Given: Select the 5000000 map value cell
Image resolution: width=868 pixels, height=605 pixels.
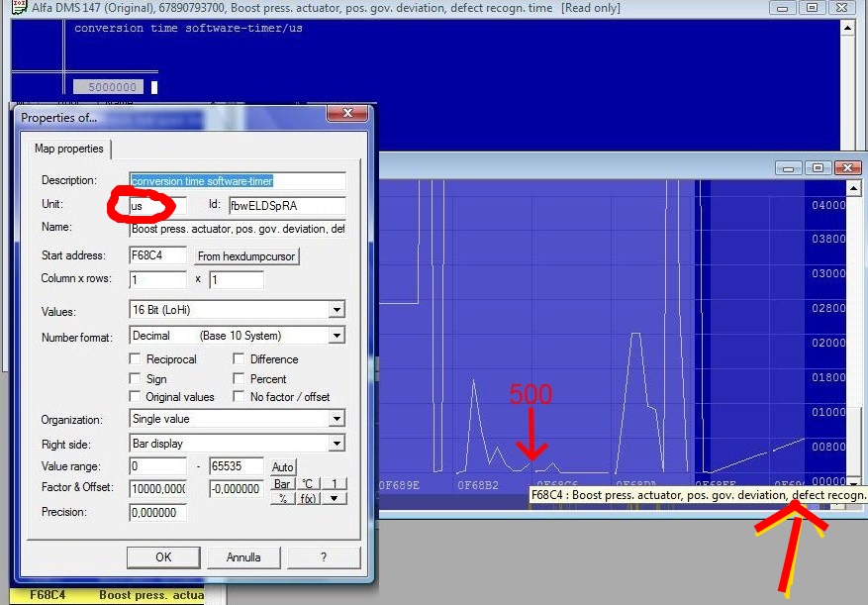Looking at the screenshot, I should [109, 87].
